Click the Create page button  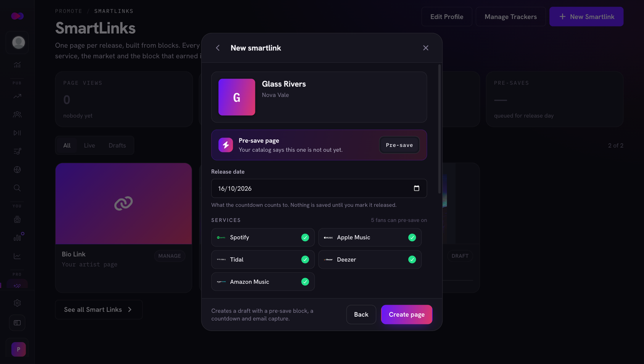406,315
